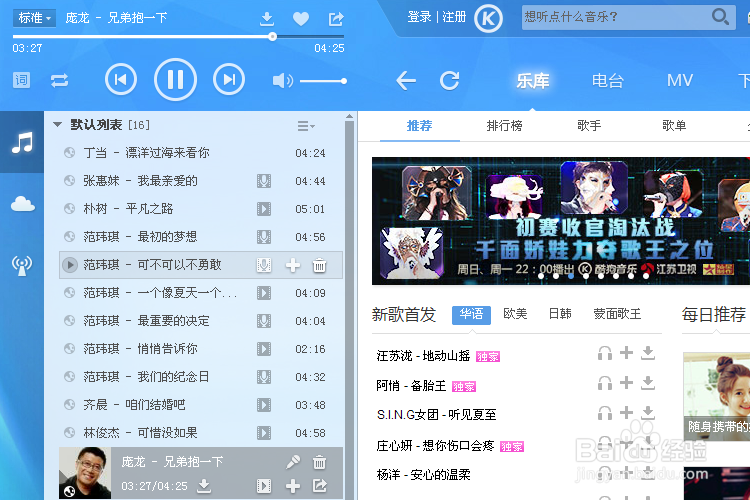Switch to the MV tab
Screen dimensions: 750x500
tap(680, 80)
